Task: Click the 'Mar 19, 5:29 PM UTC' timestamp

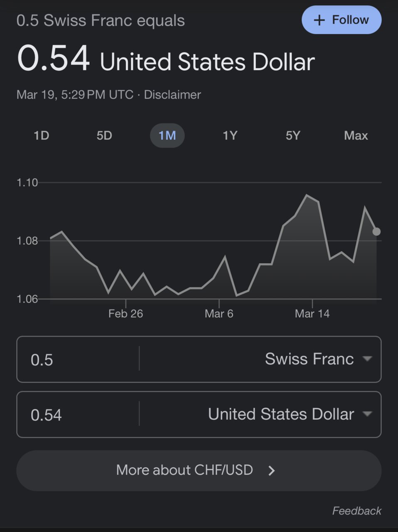Action: (x=75, y=95)
